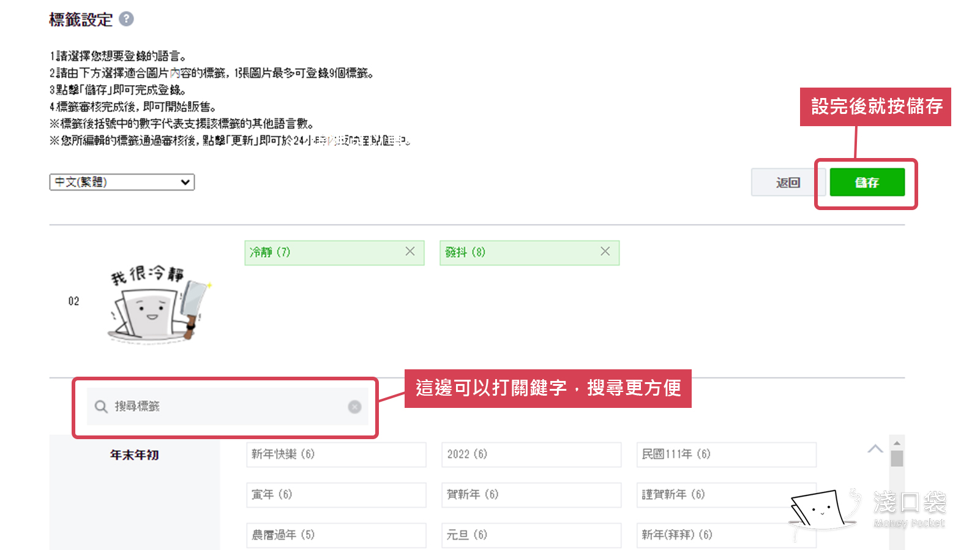
Task: Select the 年末年初 category label
Action: tap(134, 455)
